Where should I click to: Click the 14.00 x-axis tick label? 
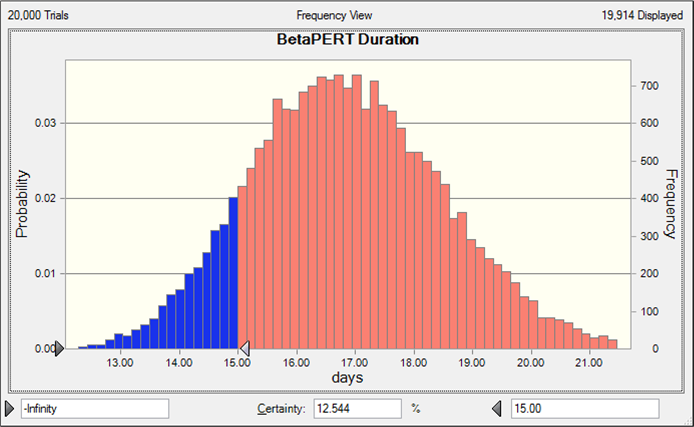pos(179,363)
